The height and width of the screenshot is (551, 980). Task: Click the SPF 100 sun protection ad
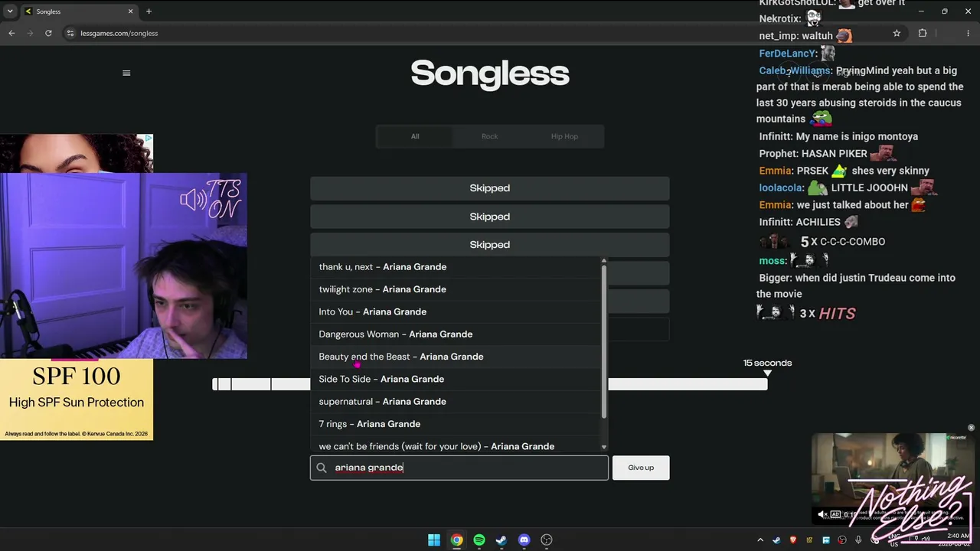[77, 399]
